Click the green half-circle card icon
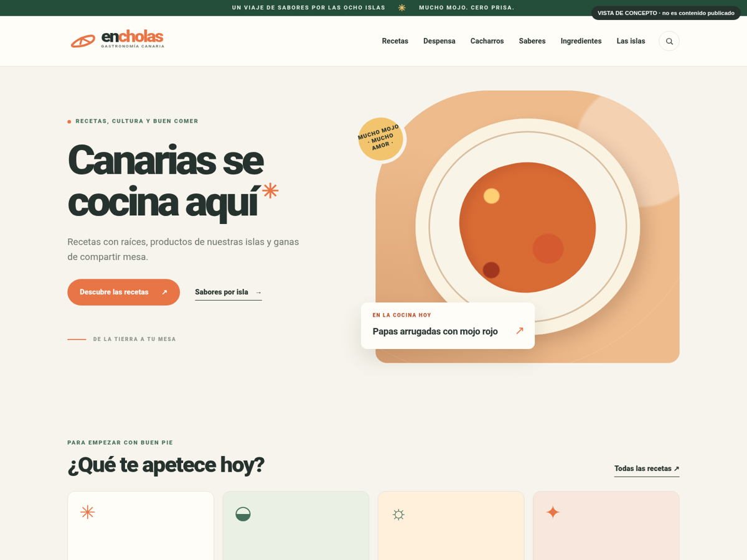Screen dimensions: 747x560 [243, 514]
